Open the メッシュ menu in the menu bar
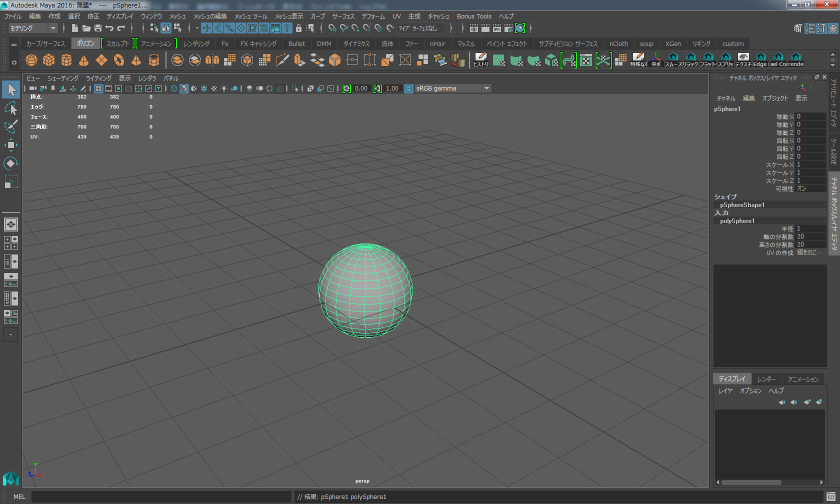840x504 pixels. [177, 16]
